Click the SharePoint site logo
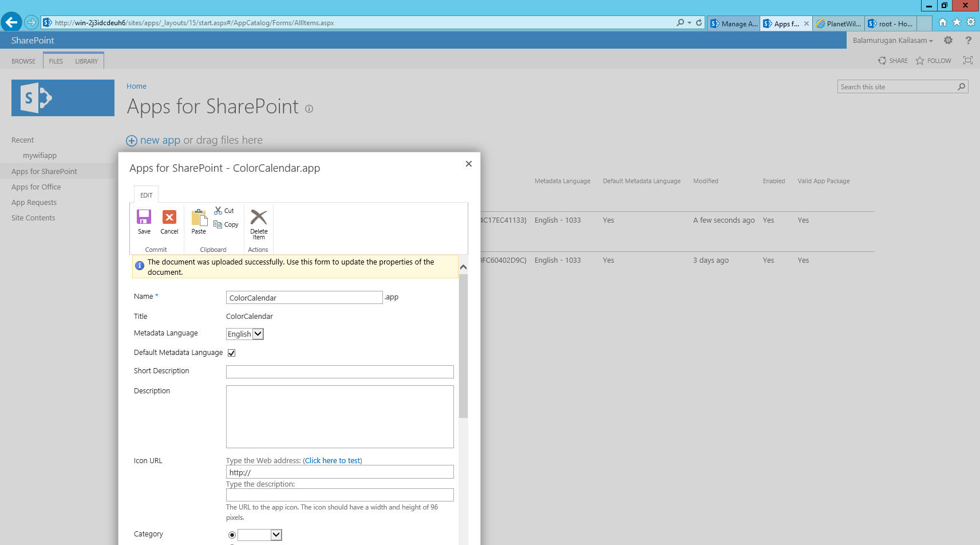 pos(63,98)
